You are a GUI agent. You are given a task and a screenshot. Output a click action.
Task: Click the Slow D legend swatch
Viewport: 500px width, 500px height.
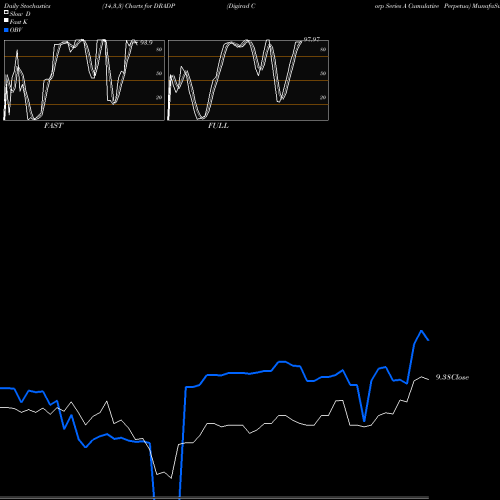click(6, 12)
